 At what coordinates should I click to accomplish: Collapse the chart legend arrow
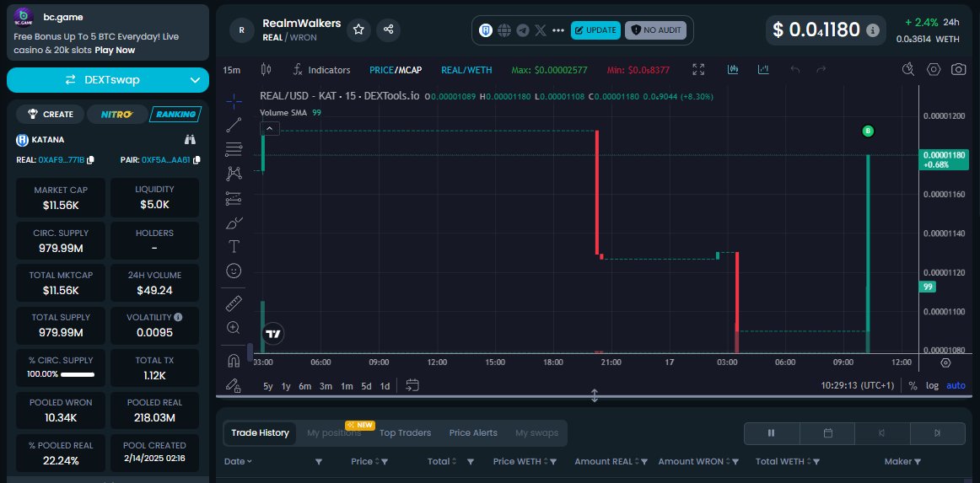click(x=269, y=129)
